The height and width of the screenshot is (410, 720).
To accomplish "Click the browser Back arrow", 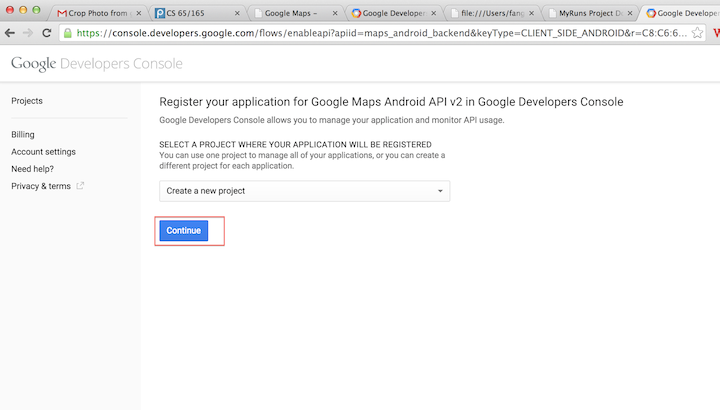I will tap(10, 33).
